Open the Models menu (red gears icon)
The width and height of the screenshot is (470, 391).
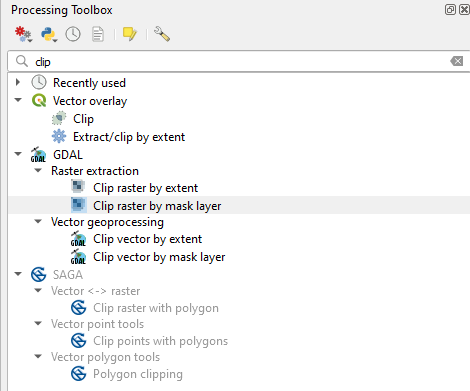coord(23,34)
